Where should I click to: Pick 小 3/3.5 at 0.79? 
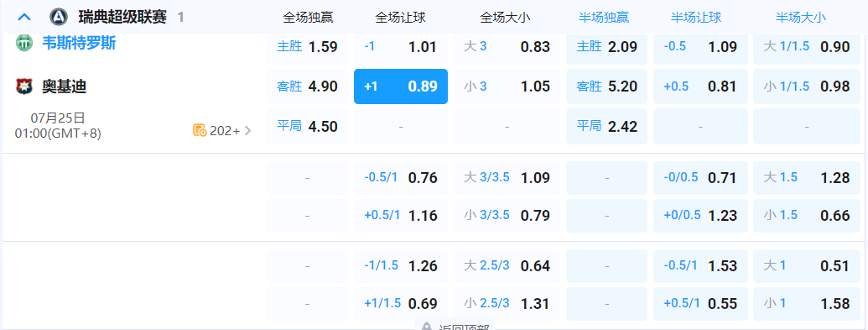click(507, 215)
